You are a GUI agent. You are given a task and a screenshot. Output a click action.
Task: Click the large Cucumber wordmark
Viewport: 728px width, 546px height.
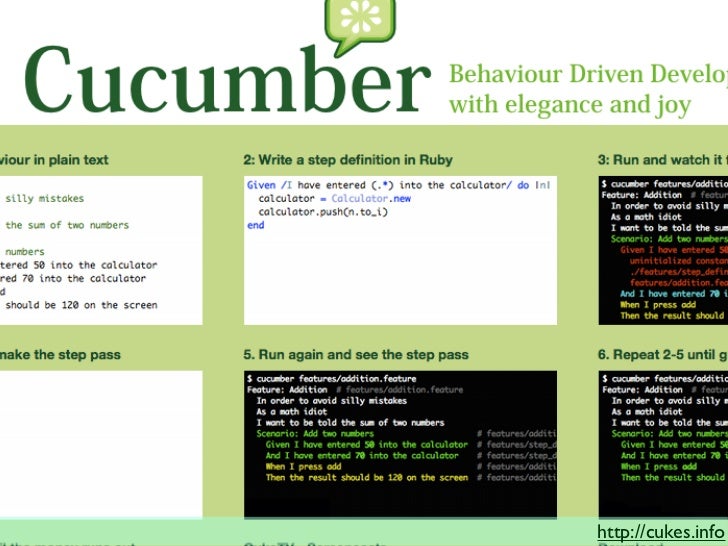(228, 79)
